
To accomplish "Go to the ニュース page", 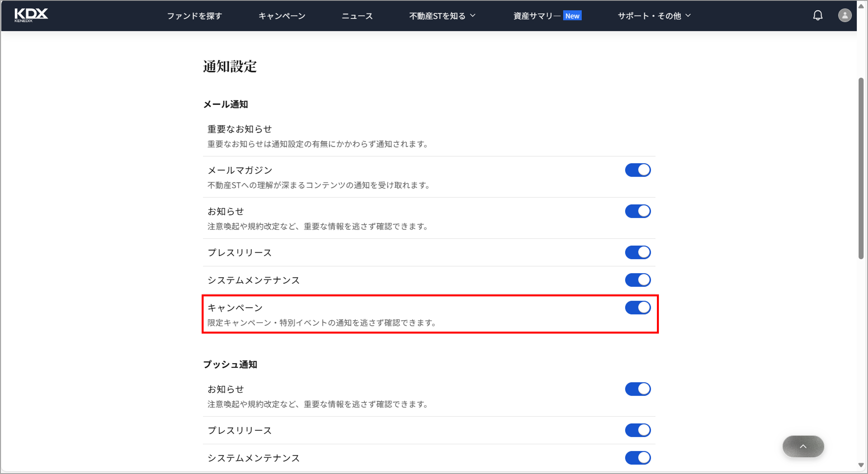I will [357, 16].
